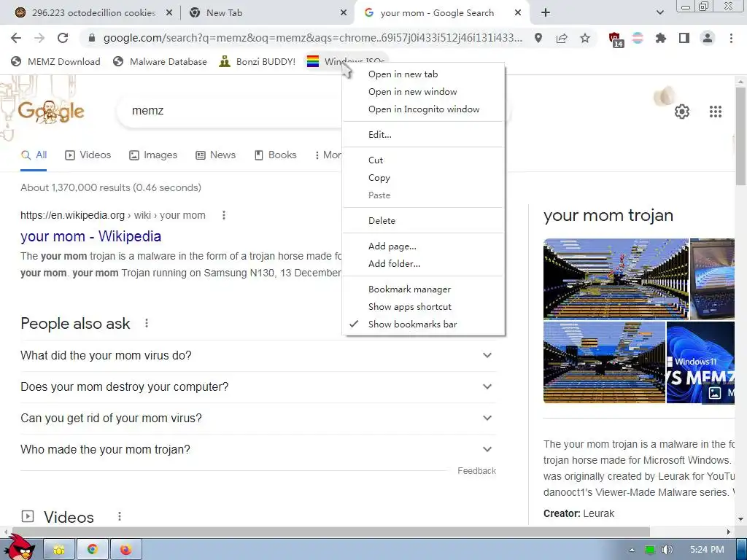Switch to Images search results

click(153, 155)
